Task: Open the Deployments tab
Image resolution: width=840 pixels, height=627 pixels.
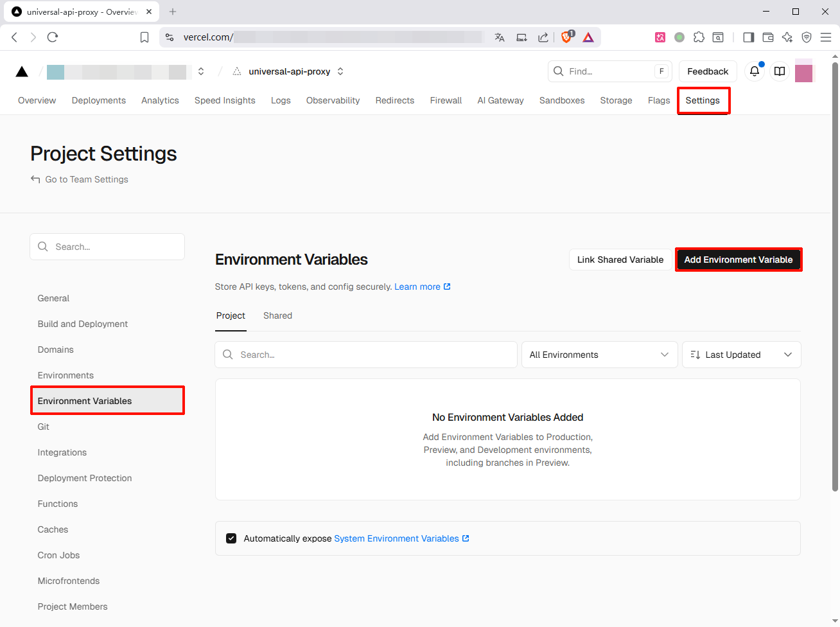Action: (x=99, y=100)
